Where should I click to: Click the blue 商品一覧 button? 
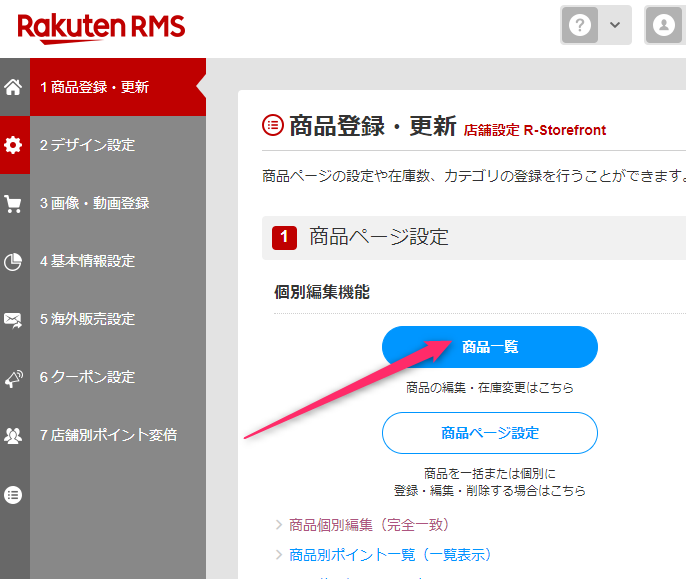pyautogui.click(x=490, y=347)
